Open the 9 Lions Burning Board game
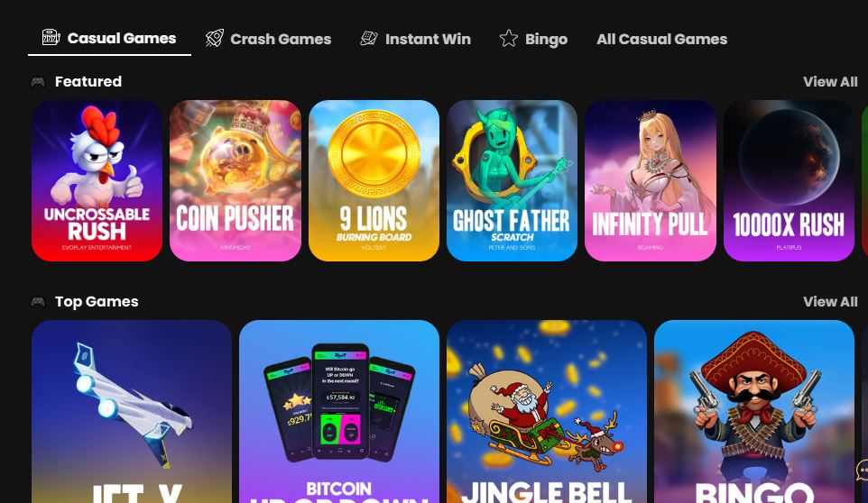 coord(374,181)
